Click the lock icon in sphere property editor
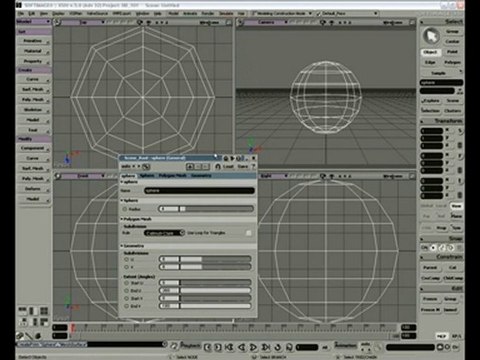Viewport: 480px width, 360px height. click(226, 158)
